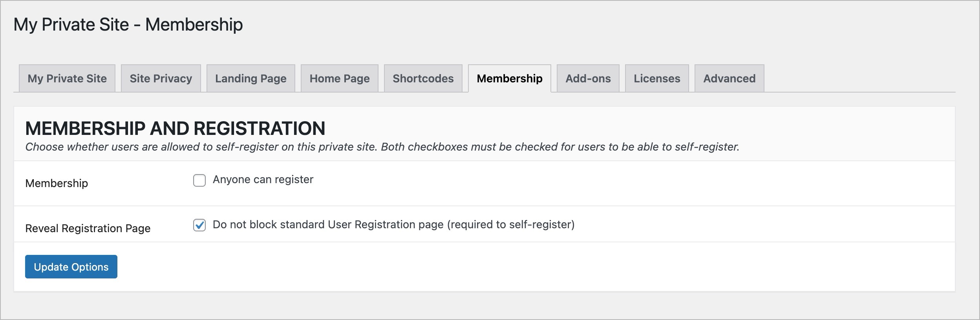
Task: Click the "My Private Site - Membership" page title
Action: point(128,24)
